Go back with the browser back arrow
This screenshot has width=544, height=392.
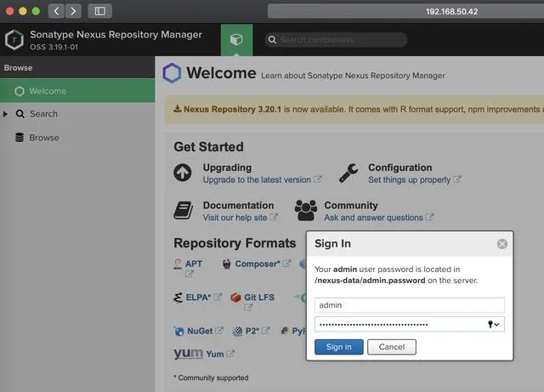56,11
